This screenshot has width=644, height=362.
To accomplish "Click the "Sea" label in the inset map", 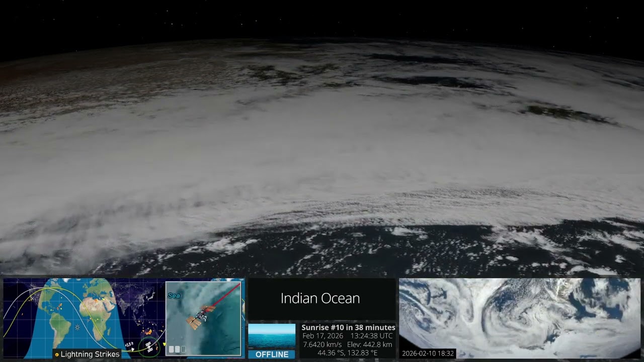I will pos(174,296).
